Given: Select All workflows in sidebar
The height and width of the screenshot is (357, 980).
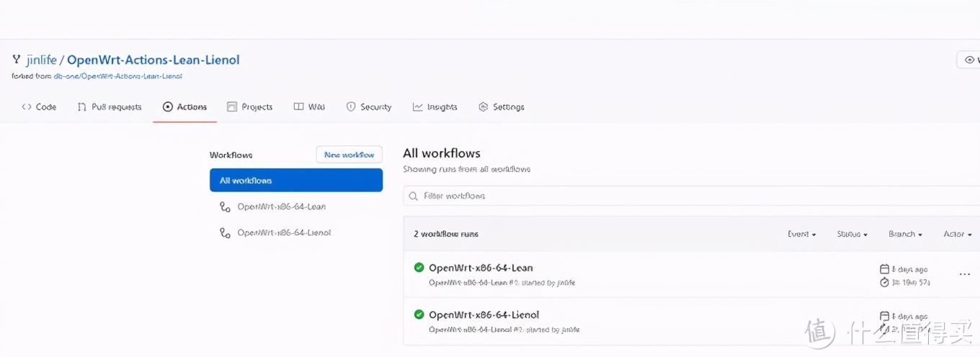Looking at the screenshot, I should (x=295, y=181).
